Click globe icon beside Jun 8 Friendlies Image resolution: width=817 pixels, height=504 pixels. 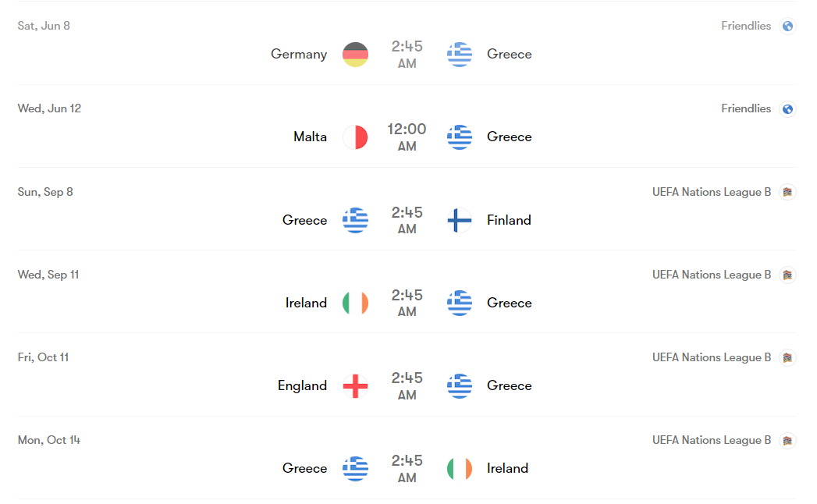click(787, 26)
